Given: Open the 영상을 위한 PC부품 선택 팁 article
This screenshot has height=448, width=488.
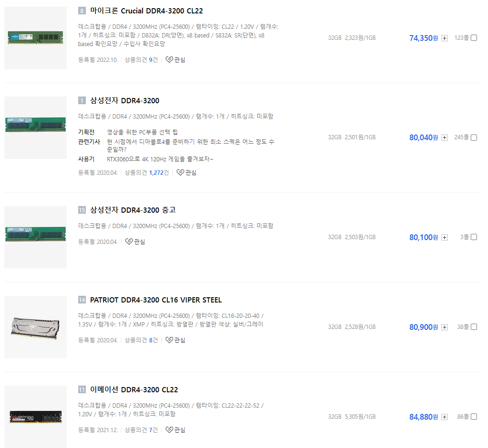Looking at the screenshot, I should [x=142, y=132].
